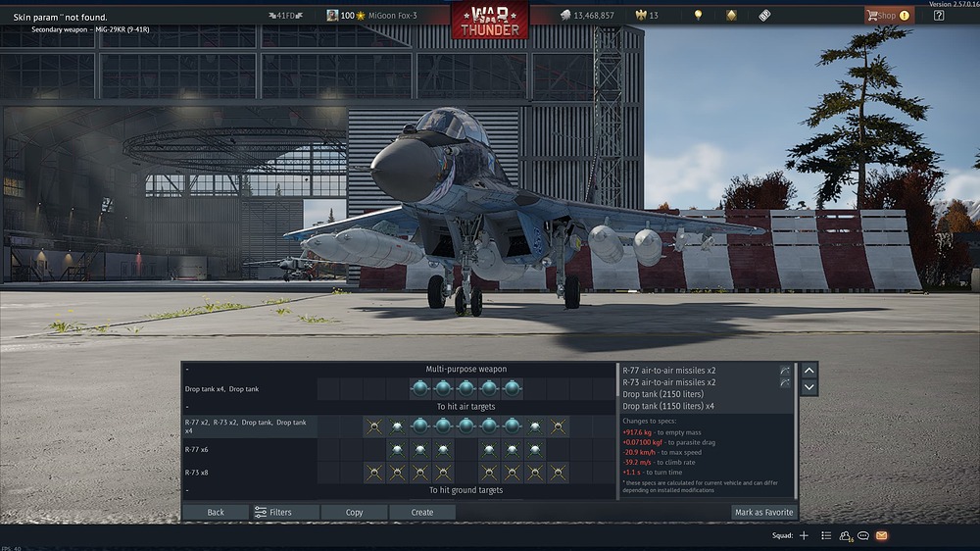
Task: Collapse the To hit air targets section
Action: [x=187, y=407]
